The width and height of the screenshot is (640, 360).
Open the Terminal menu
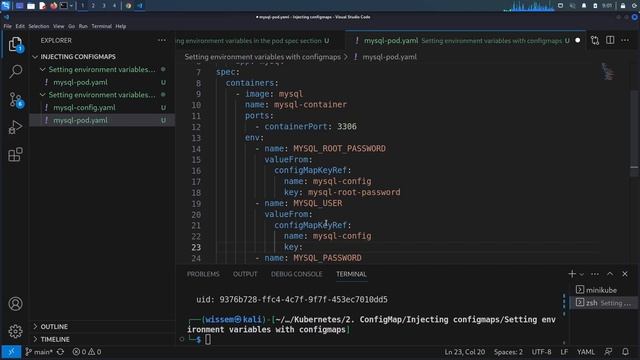click(x=102, y=26)
